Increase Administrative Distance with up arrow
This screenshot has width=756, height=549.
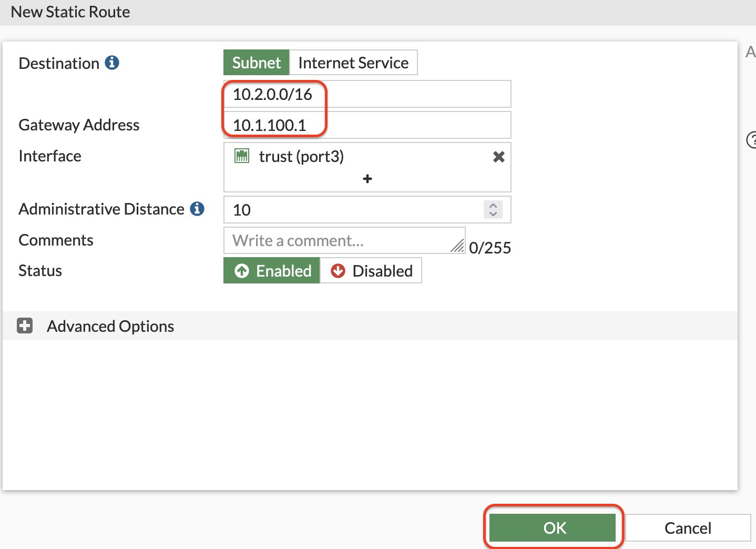click(493, 205)
